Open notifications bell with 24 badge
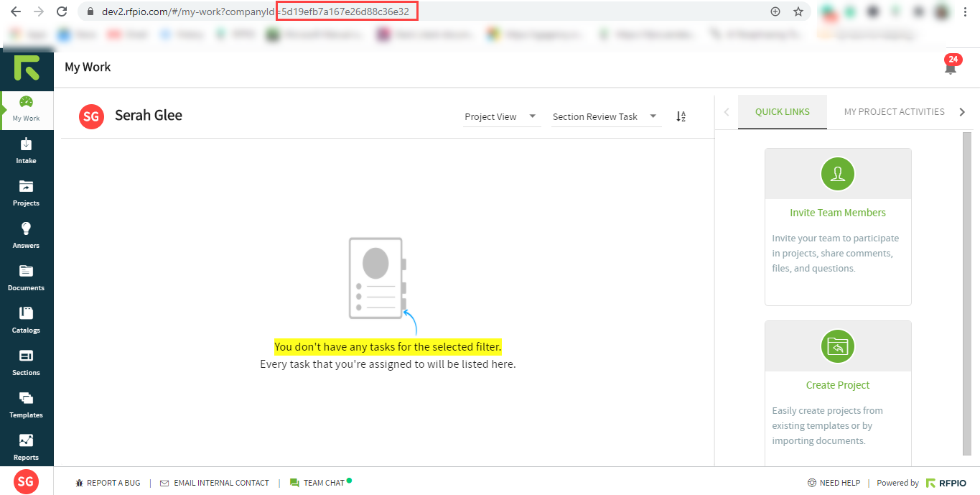Image resolution: width=980 pixels, height=495 pixels. 951,67
